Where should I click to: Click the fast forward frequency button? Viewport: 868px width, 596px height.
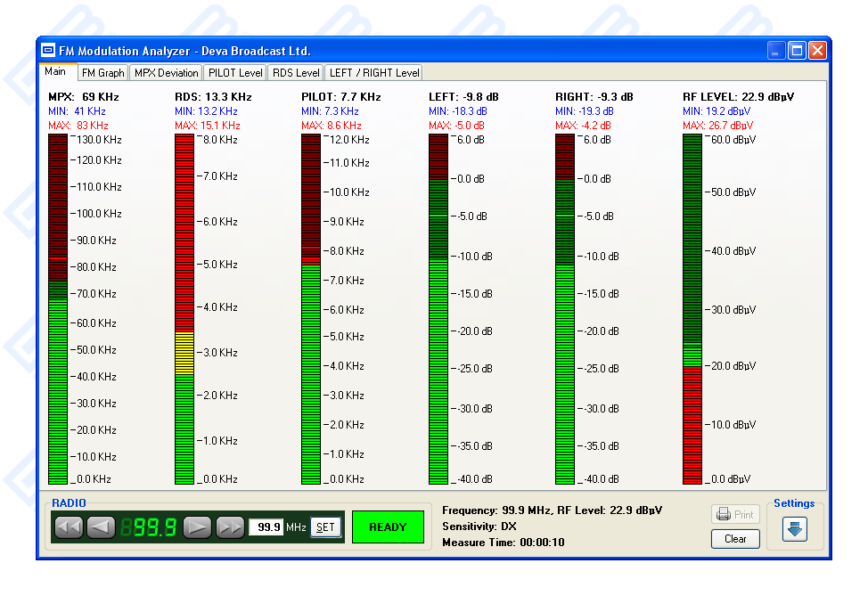(x=230, y=527)
